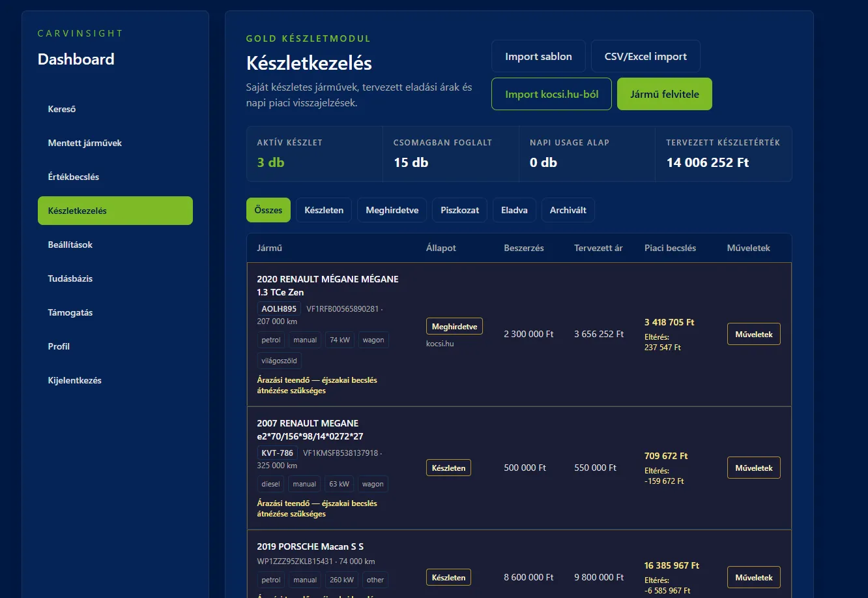Viewport: 868px width, 598px height.
Task: Click Készleten badge of Porsche Macan
Action: 448,577
